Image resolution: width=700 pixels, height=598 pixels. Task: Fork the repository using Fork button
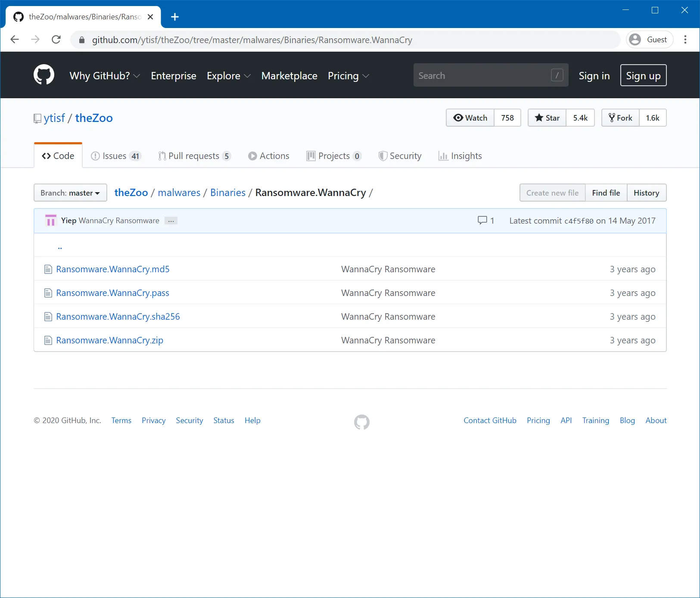point(620,118)
